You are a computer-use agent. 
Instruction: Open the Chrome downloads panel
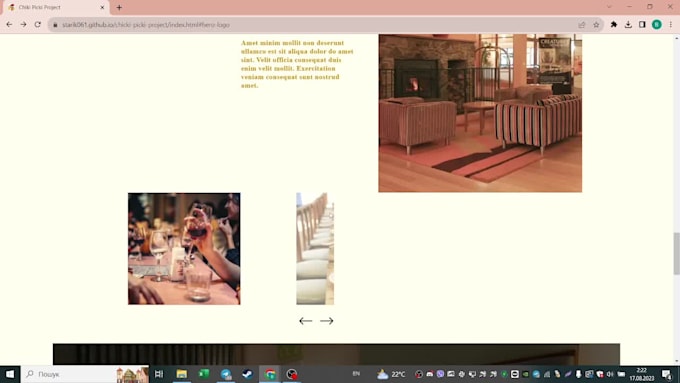[x=628, y=25]
